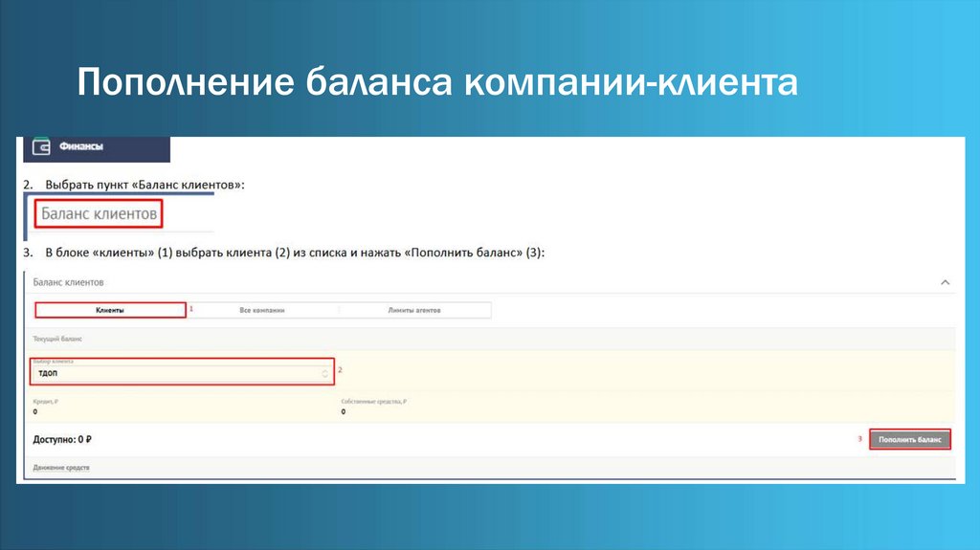Click the Собственные средства, ₽ label

[x=374, y=401]
